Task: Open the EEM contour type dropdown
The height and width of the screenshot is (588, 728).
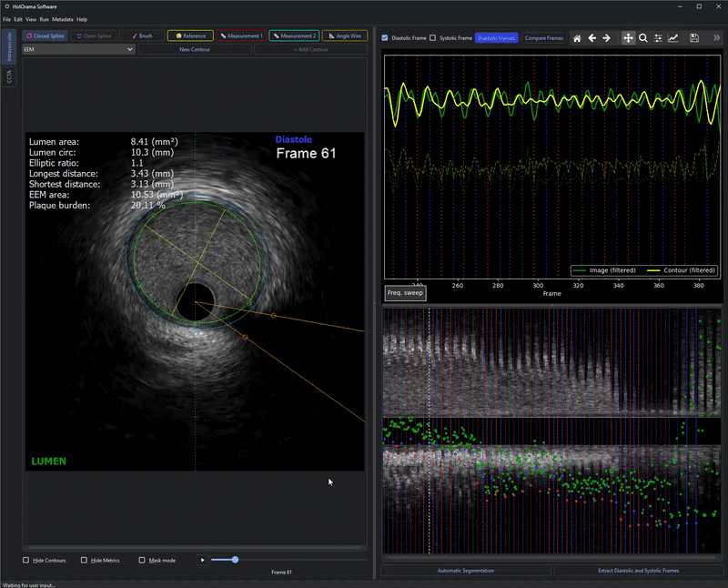Action: pyautogui.click(x=78, y=49)
